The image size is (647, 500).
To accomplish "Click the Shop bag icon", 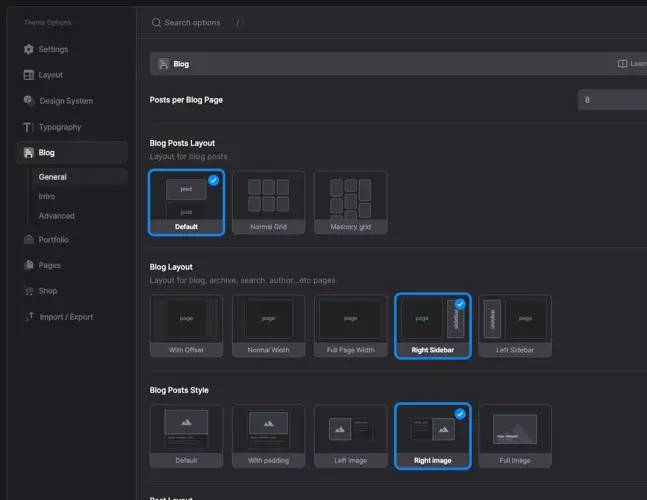I will coord(29,291).
